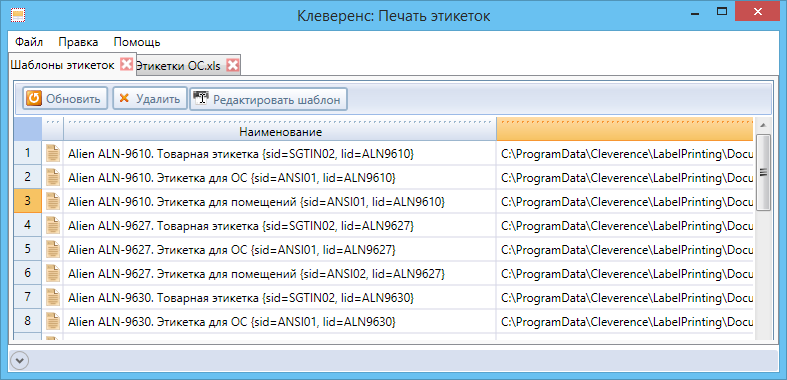This screenshot has height=380, width=787.
Task: Click the document icon in row 3
Action: point(52,201)
